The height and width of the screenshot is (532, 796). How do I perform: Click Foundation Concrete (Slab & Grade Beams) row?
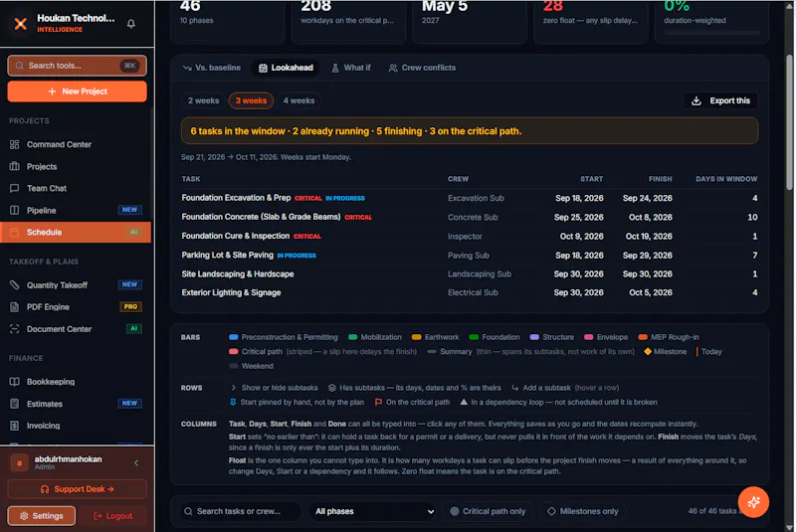(469, 217)
